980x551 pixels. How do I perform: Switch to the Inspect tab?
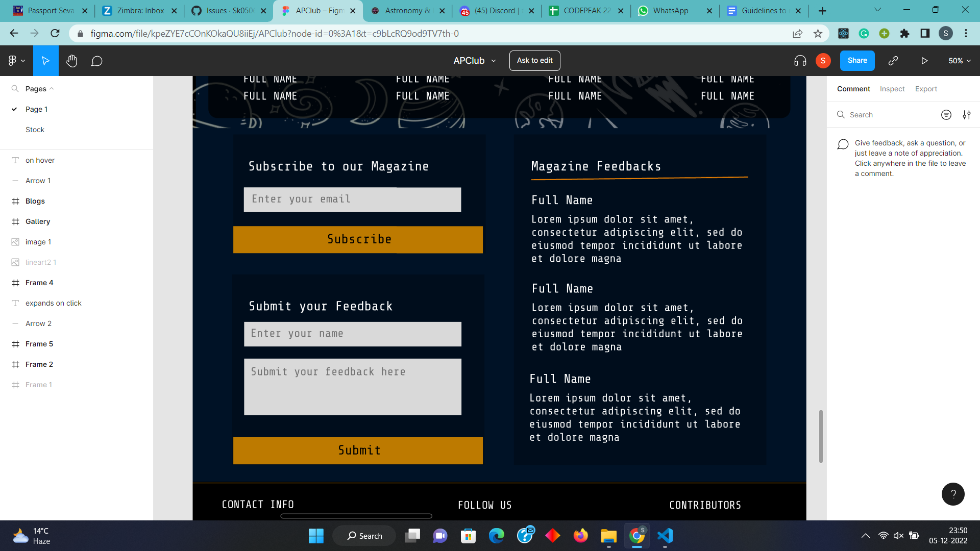click(892, 89)
